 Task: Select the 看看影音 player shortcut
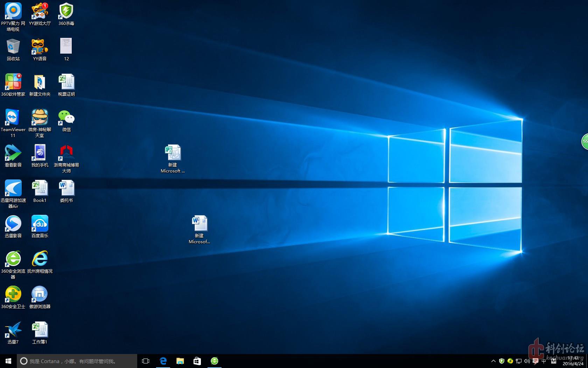(x=13, y=156)
